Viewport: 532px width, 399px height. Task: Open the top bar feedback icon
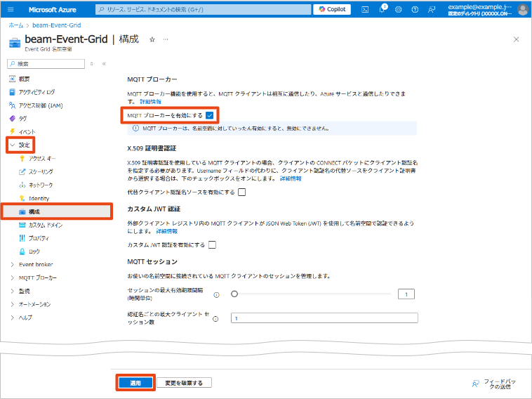tap(431, 10)
